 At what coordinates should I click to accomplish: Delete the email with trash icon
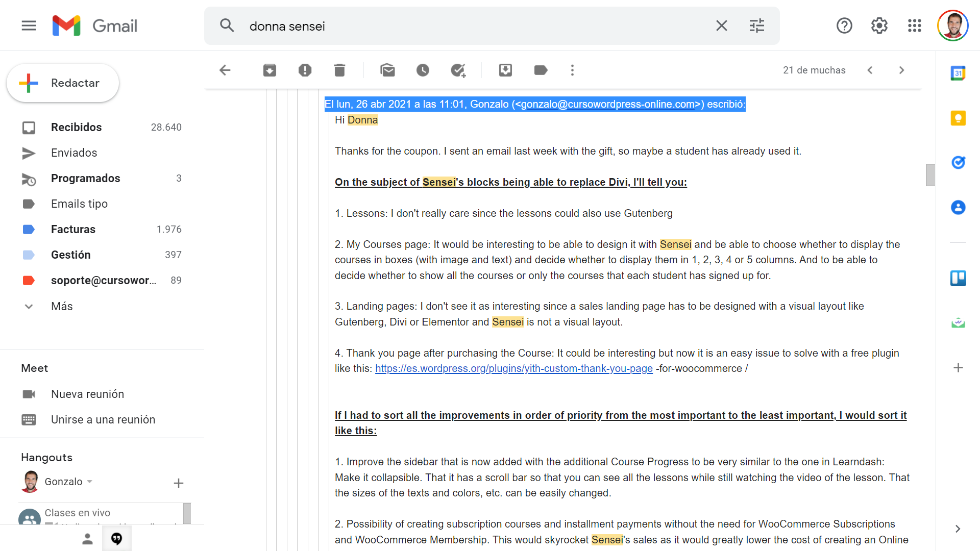click(339, 70)
